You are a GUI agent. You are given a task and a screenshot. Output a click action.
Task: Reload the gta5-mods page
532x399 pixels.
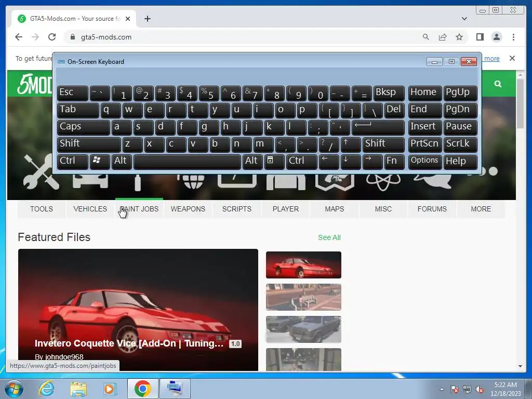pyautogui.click(x=52, y=37)
